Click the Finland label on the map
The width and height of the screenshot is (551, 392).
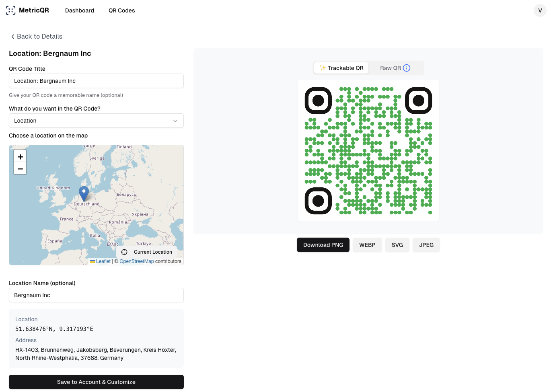(x=124, y=147)
